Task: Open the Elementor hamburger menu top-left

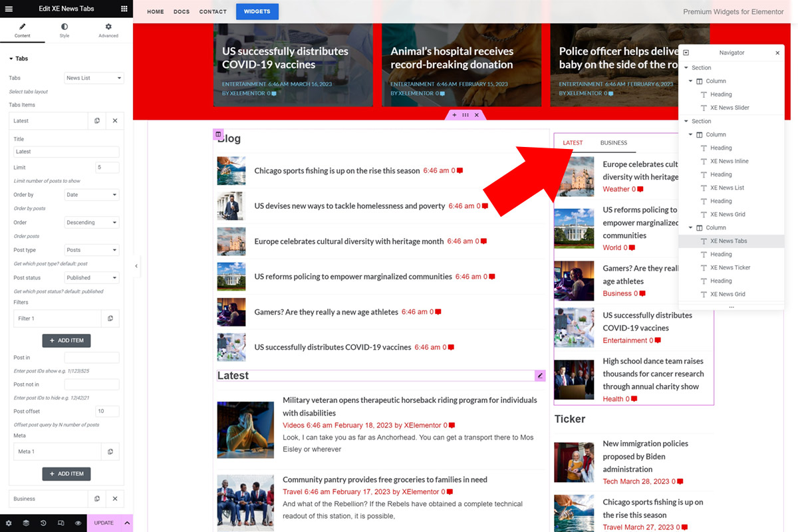Action: (x=9, y=9)
